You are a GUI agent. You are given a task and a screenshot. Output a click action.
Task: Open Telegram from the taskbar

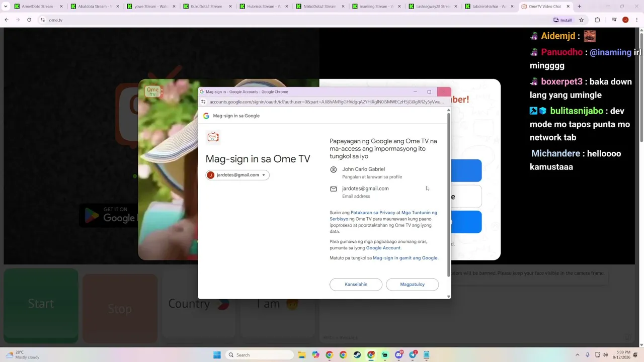[x=413, y=355]
